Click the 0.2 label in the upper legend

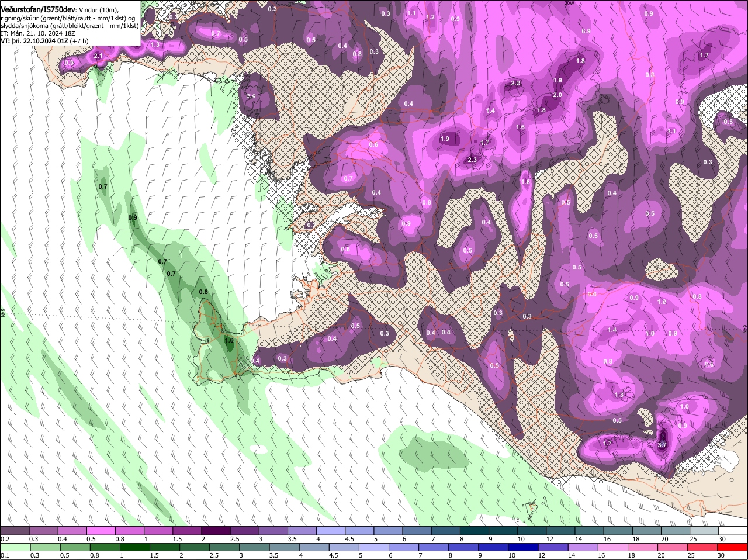tap(5, 538)
